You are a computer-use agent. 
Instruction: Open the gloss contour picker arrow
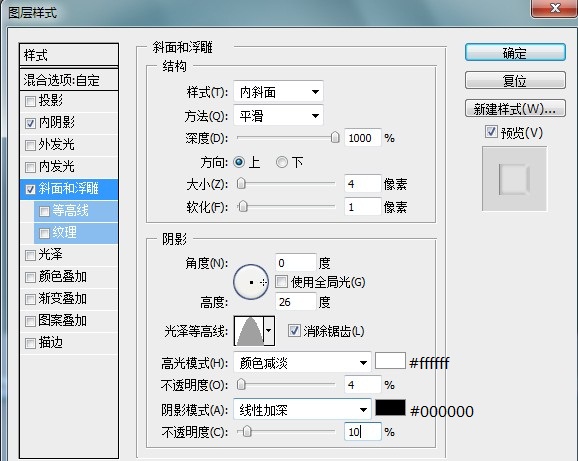pyautogui.click(x=269, y=331)
